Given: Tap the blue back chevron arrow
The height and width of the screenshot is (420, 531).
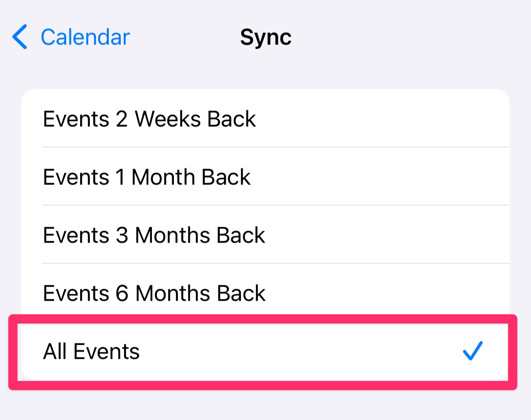Looking at the screenshot, I should [20, 37].
